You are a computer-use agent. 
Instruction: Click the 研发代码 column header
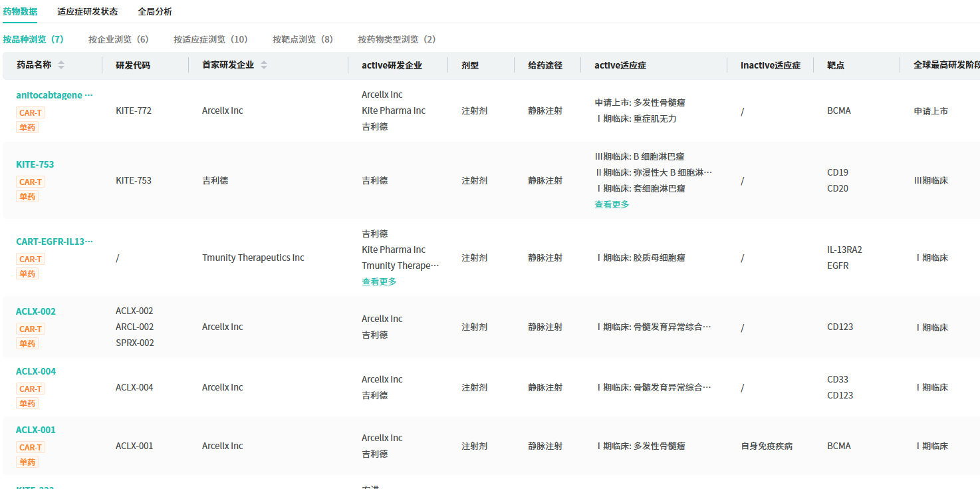click(x=133, y=65)
